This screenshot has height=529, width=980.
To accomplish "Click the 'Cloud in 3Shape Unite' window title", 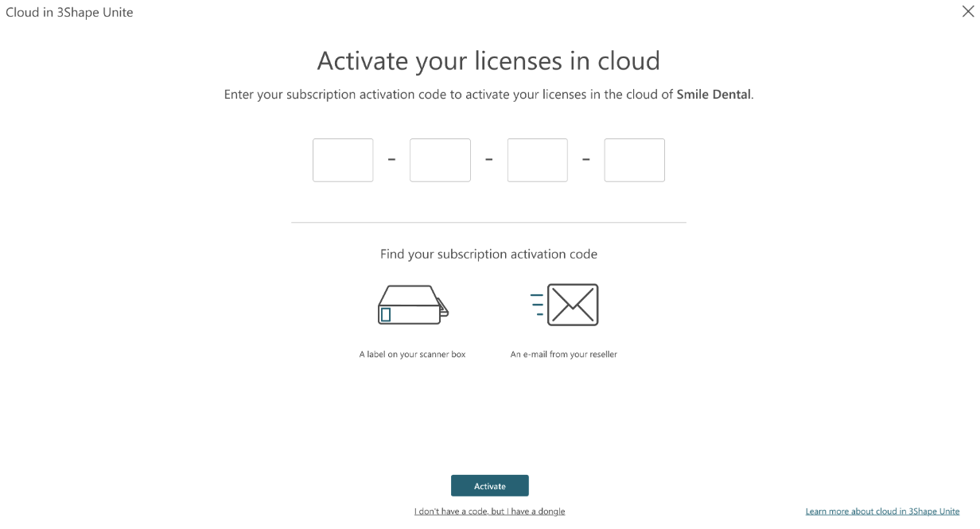I will click(x=69, y=13).
